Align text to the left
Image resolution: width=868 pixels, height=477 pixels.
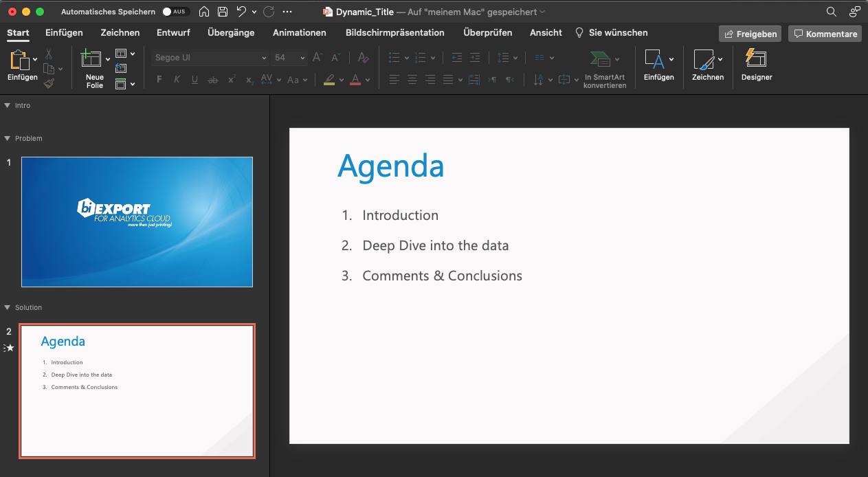pyautogui.click(x=394, y=80)
